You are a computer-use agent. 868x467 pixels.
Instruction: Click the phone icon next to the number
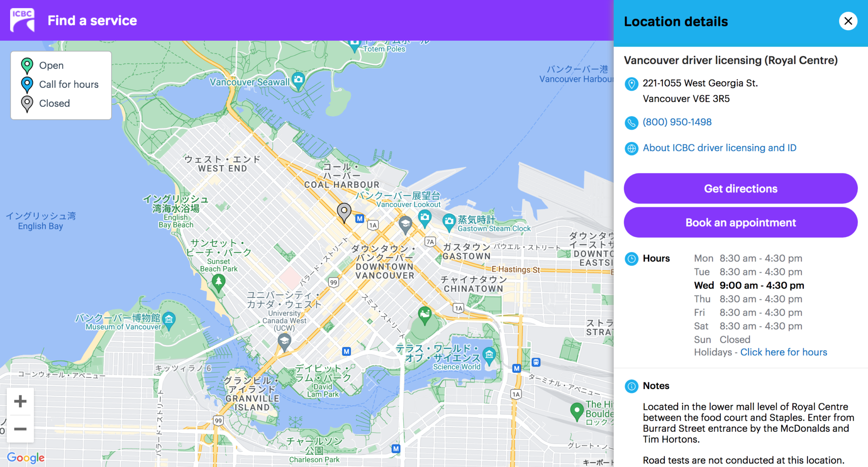631,122
